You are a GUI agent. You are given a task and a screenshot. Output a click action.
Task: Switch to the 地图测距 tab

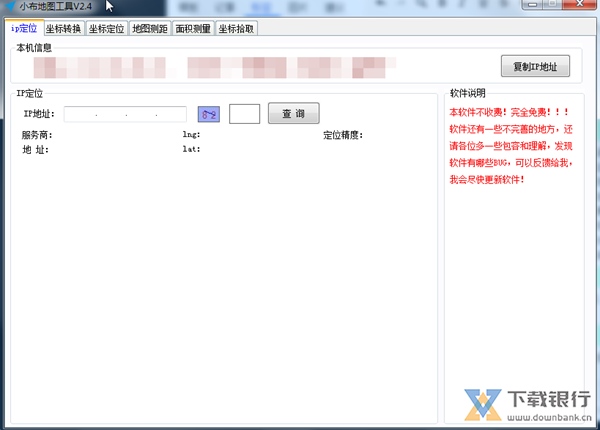150,29
